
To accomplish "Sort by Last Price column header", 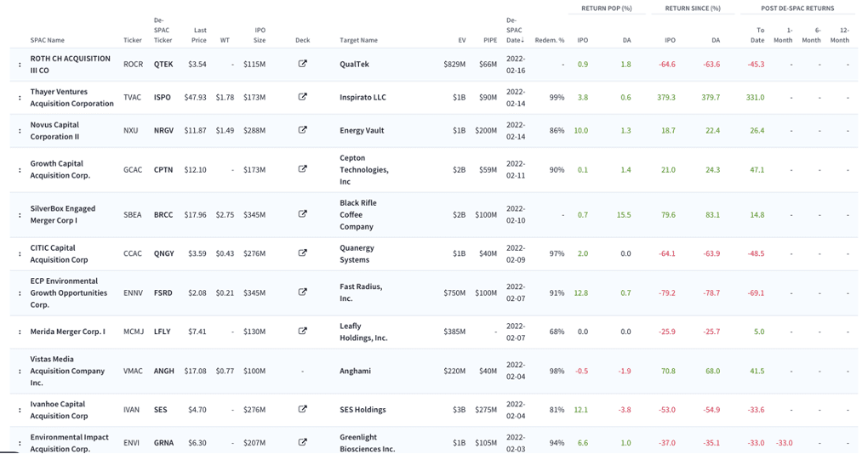I will click(x=199, y=36).
